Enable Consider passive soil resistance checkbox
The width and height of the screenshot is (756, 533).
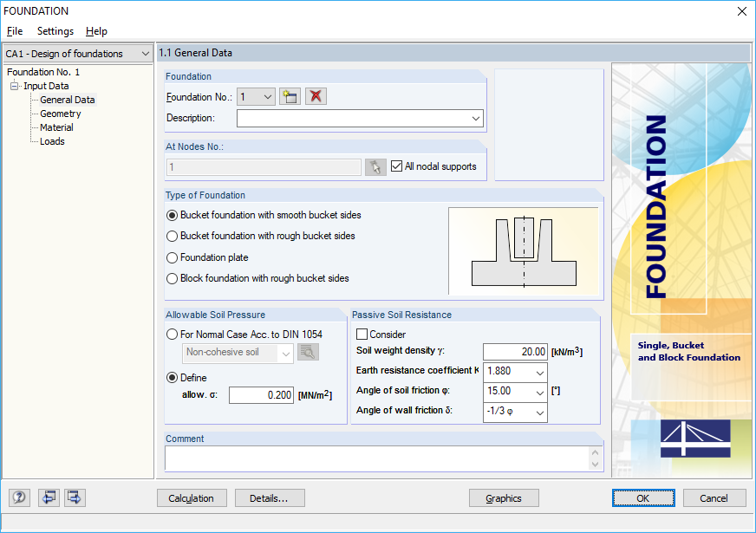click(x=362, y=334)
